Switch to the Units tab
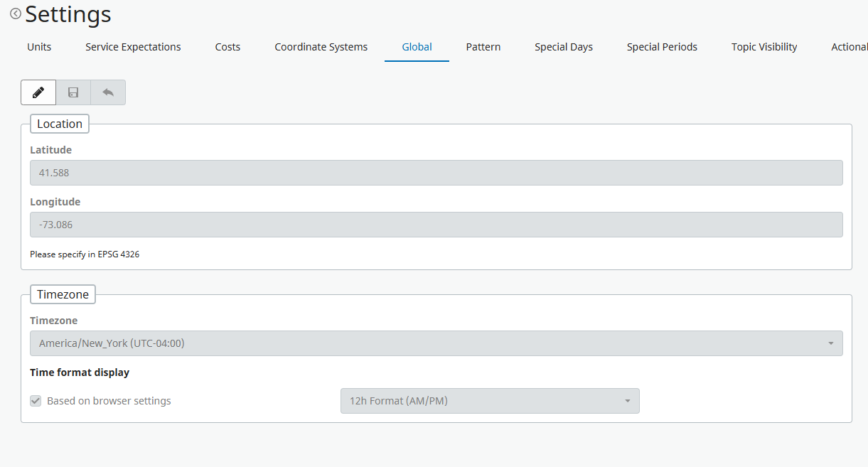868x467 pixels. click(x=39, y=47)
